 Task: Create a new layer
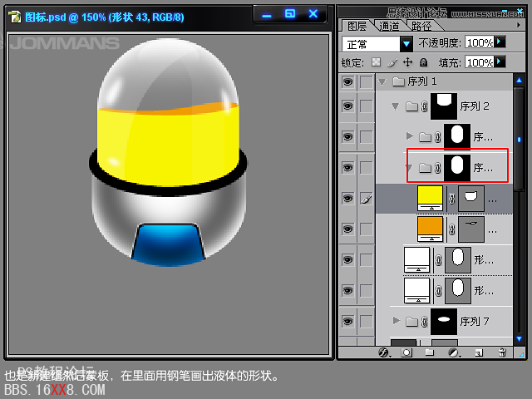pyautogui.click(x=477, y=352)
